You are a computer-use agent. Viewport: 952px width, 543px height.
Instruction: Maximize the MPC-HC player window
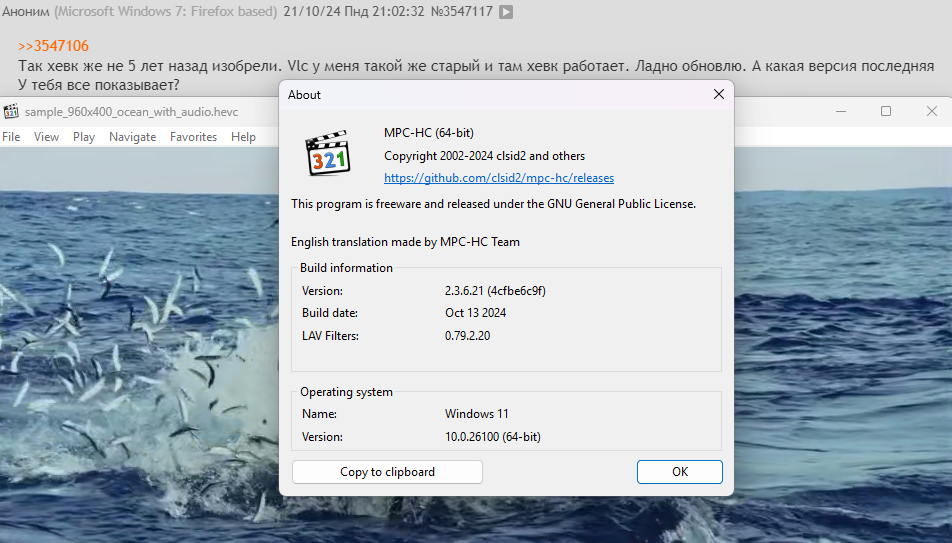(886, 111)
